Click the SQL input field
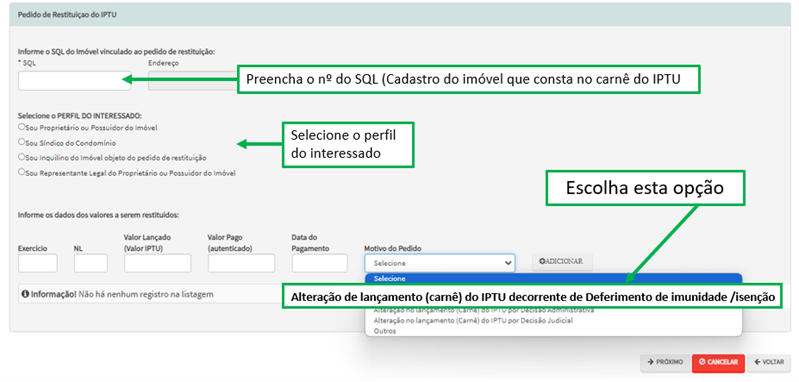The image size is (799, 382). [75, 81]
